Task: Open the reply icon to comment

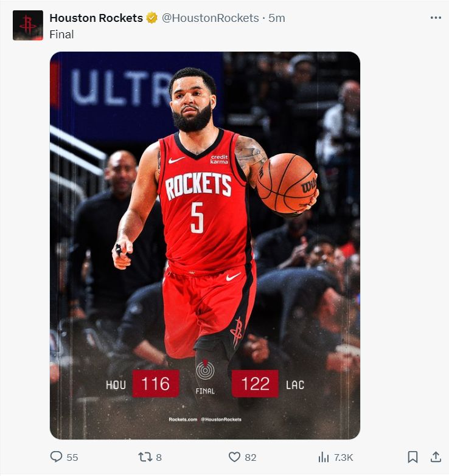Action: pos(56,457)
